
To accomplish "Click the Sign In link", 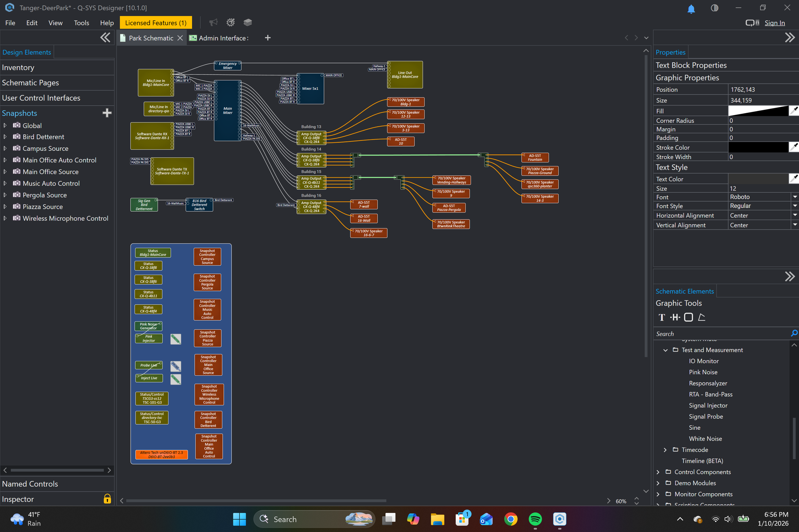I will coord(775,23).
